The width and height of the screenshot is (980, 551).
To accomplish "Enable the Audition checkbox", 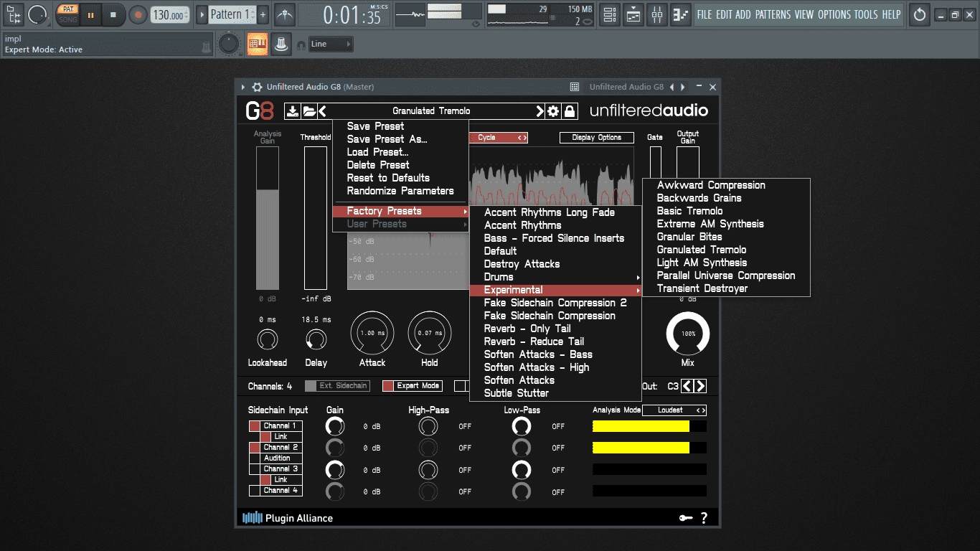I will (254, 458).
